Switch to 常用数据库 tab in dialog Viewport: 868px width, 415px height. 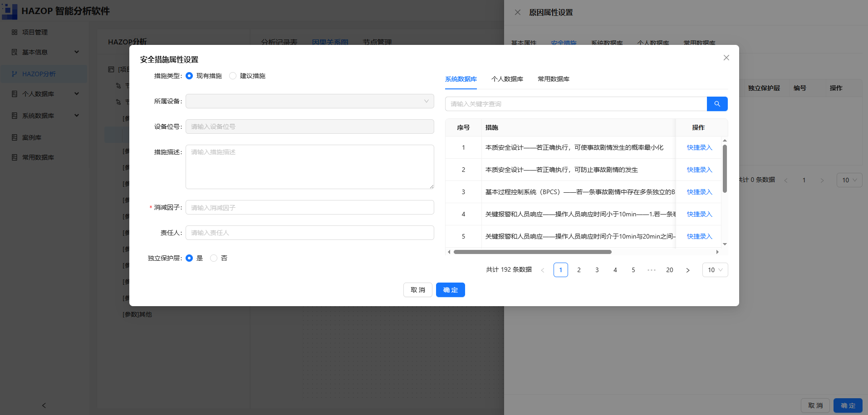[554, 79]
